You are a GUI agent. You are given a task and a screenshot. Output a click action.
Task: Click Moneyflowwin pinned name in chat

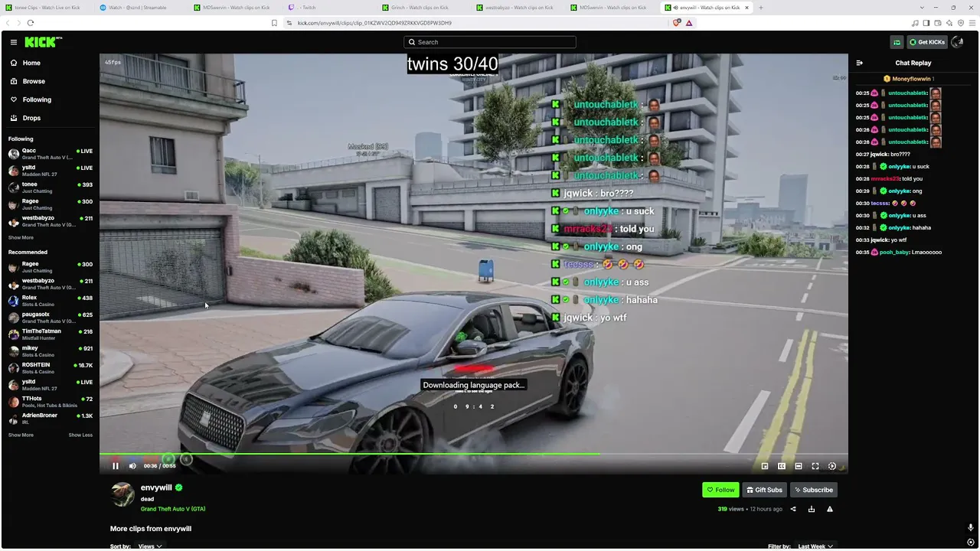pyautogui.click(x=910, y=79)
